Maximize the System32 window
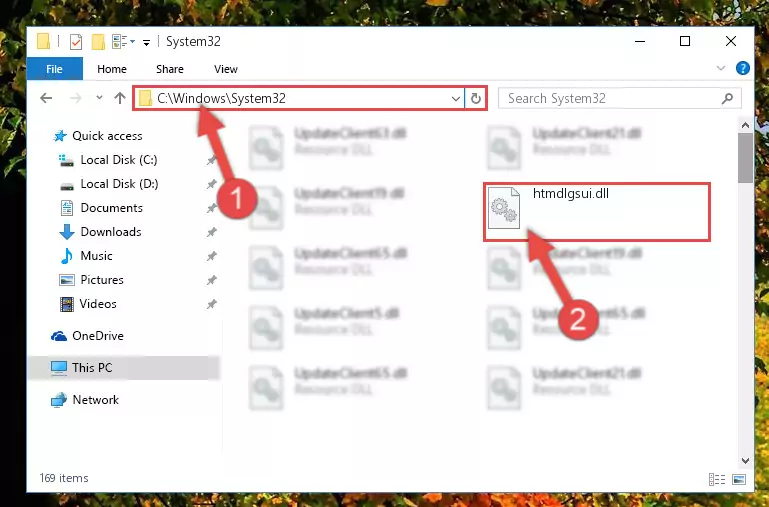769x507 pixels. pos(685,42)
